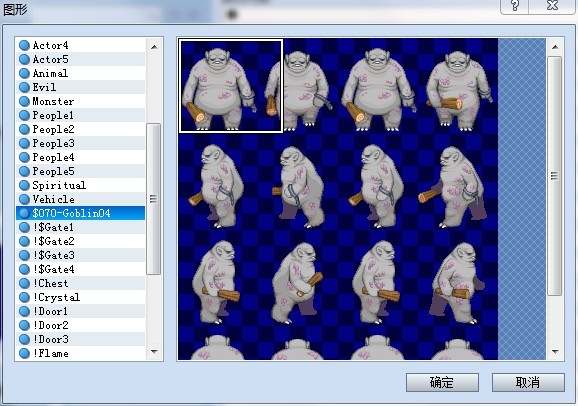Click the blue icon beside Monster
The width and height of the screenshot is (578, 406).
coord(24,101)
